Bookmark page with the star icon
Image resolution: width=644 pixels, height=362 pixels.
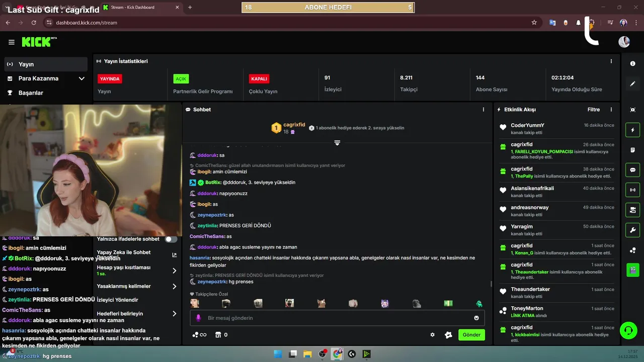[x=534, y=23]
